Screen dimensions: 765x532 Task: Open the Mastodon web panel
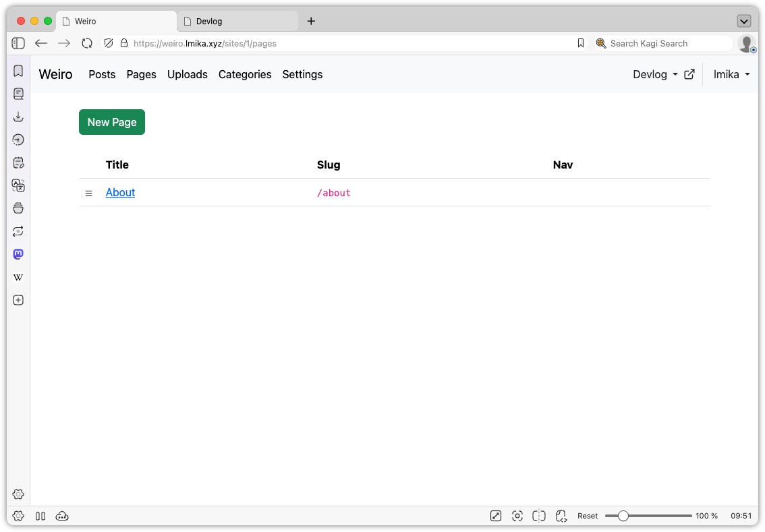(18, 254)
